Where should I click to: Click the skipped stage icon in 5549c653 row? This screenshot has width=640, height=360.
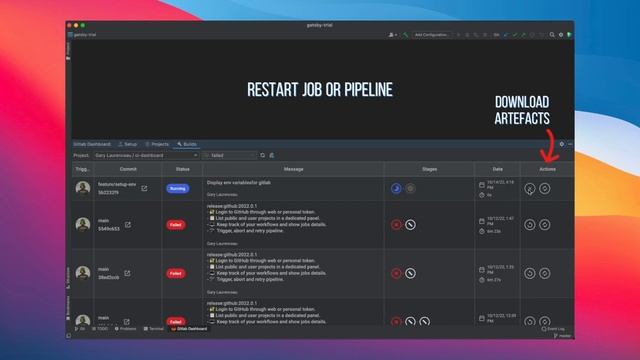(410, 224)
